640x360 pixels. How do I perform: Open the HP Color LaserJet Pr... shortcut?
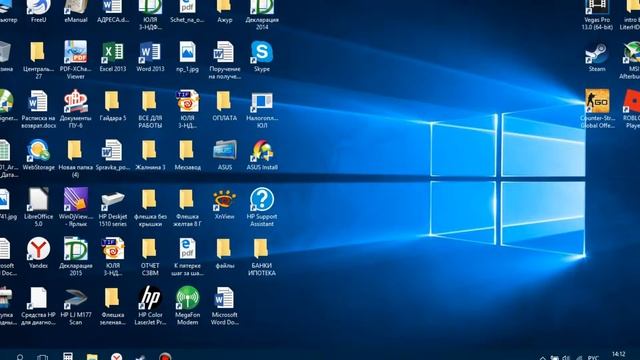150,306
